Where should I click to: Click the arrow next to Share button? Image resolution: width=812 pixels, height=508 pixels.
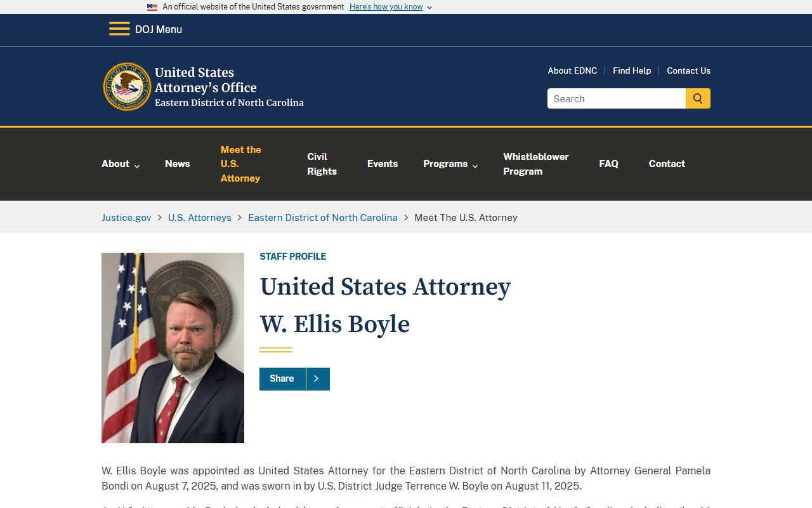point(317,379)
